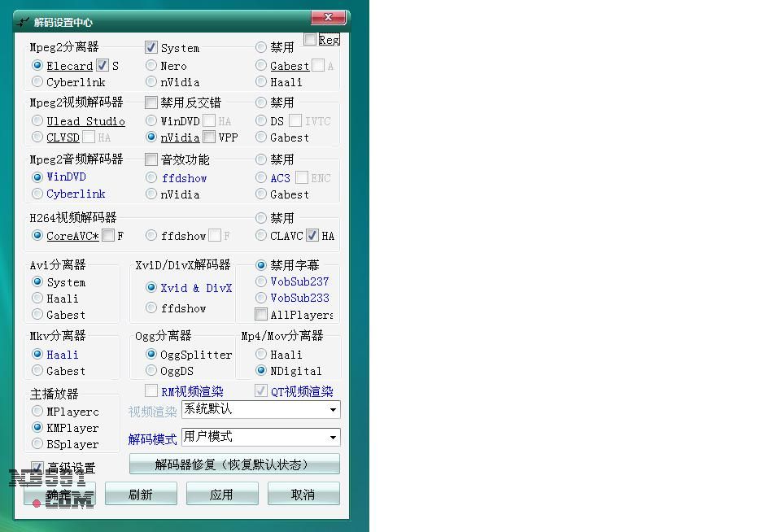Select CLAVC H264 video decoder

[x=261, y=236]
